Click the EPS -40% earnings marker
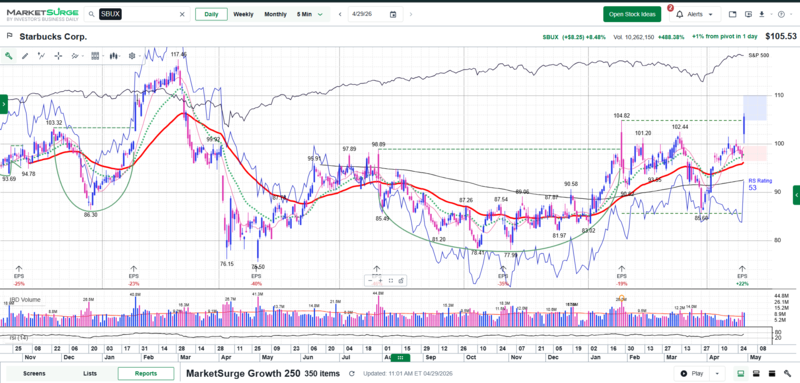The image size is (800, 383). coord(256,275)
